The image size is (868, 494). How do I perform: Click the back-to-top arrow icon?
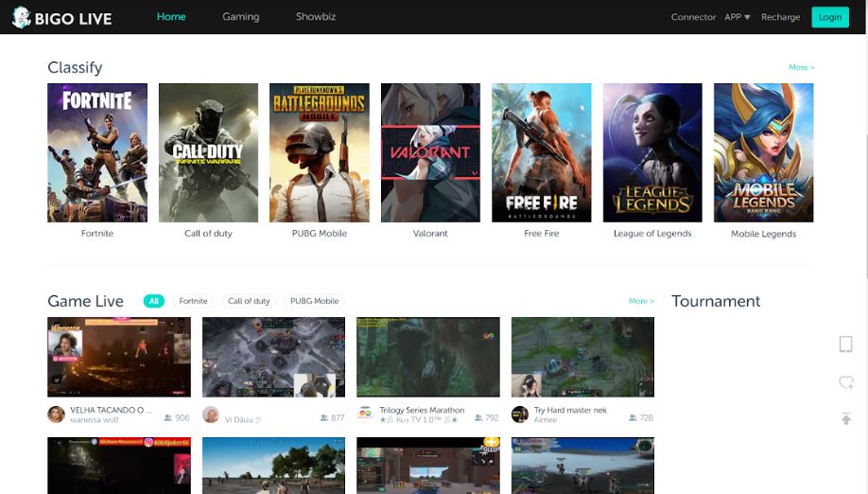(845, 418)
